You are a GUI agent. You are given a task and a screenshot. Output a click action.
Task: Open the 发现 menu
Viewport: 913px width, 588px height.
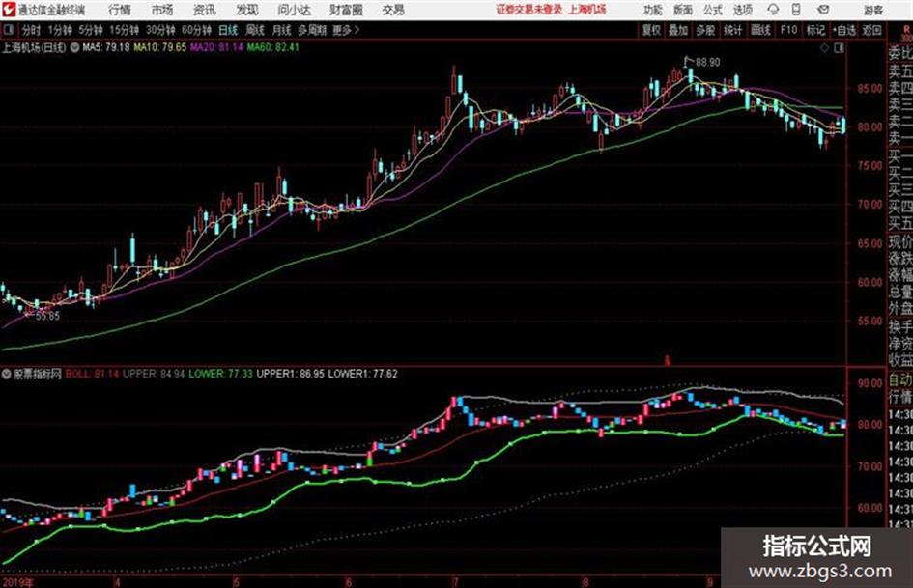point(247,10)
